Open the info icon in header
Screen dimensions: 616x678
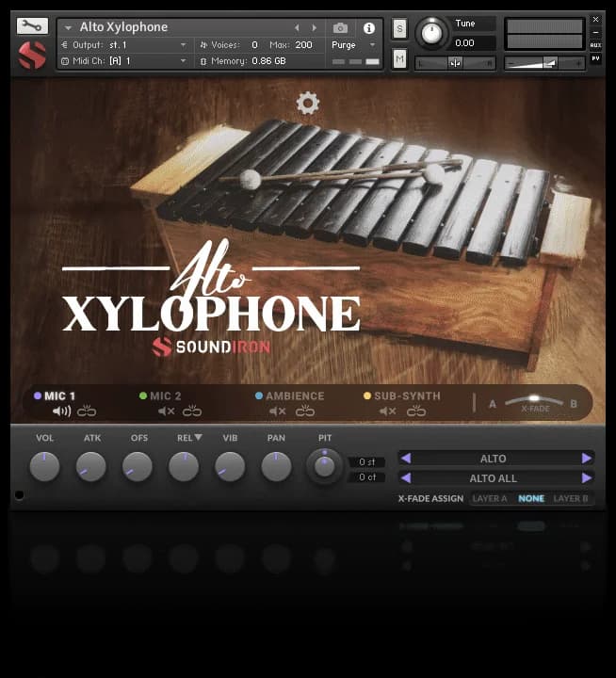[369, 28]
